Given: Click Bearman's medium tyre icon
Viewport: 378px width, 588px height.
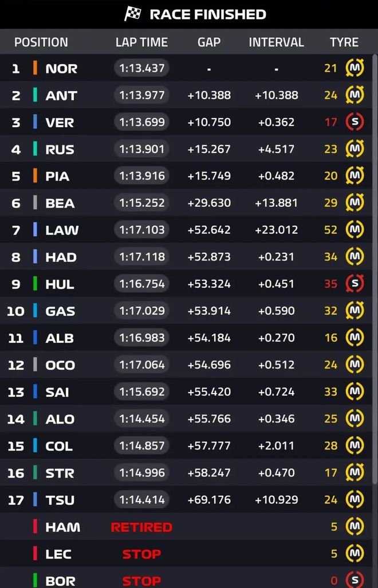Looking at the screenshot, I should pyautogui.click(x=355, y=203).
